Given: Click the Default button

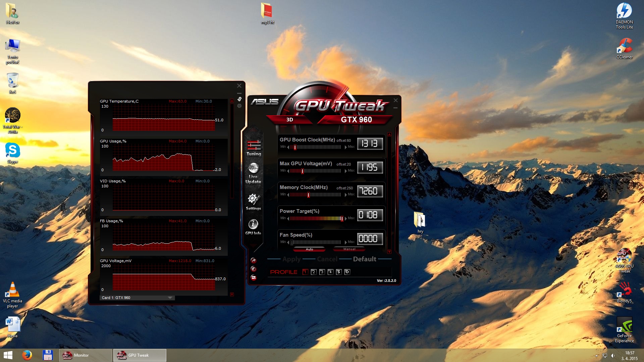Looking at the screenshot, I should pos(365,259).
